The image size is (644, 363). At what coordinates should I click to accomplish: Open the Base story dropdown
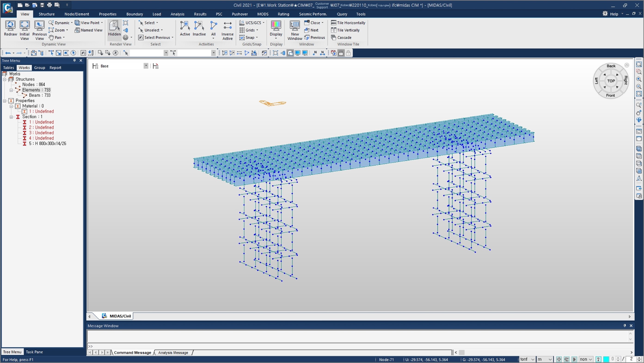pos(146,66)
